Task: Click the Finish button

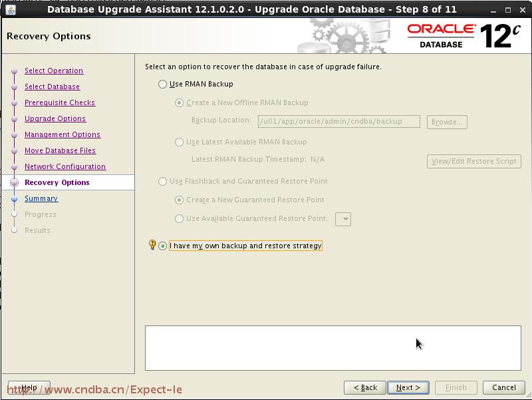Action: click(x=456, y=387)
